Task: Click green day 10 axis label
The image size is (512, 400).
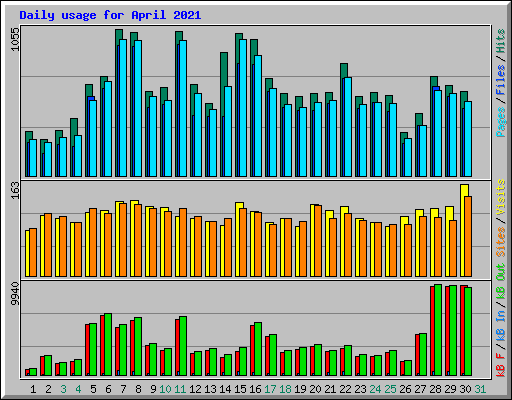Action: pyautogui.click(x=165, y=389)
